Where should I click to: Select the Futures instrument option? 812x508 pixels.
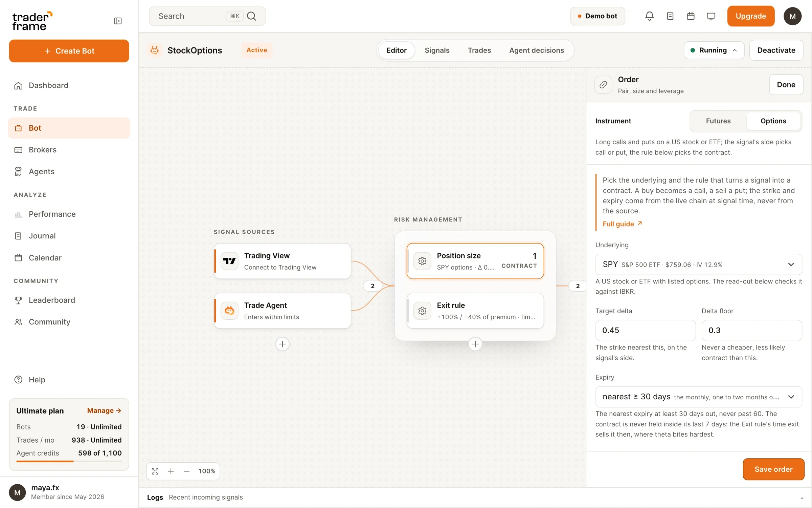click(718, 121)
